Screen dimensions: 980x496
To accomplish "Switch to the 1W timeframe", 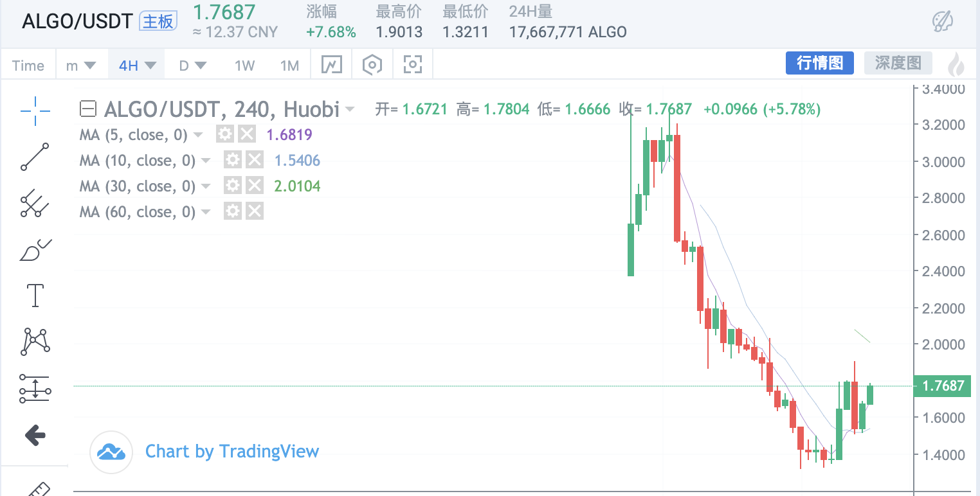I will point(244,65).
